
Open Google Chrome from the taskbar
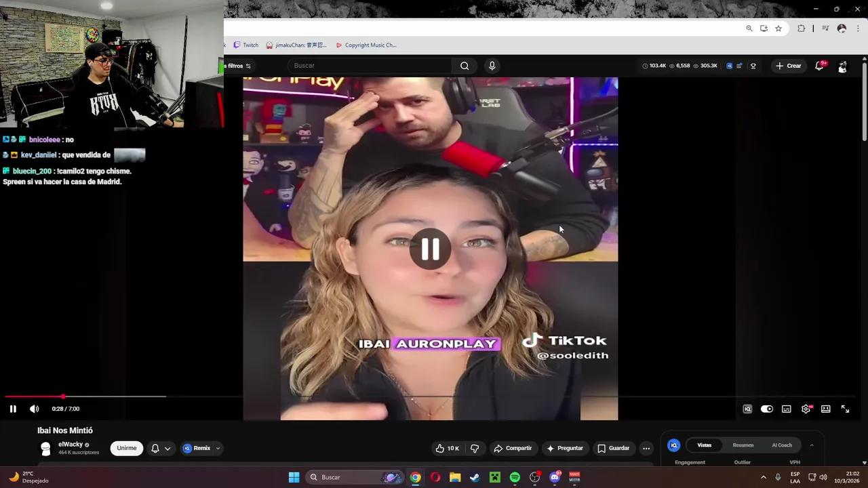(415, 477)
